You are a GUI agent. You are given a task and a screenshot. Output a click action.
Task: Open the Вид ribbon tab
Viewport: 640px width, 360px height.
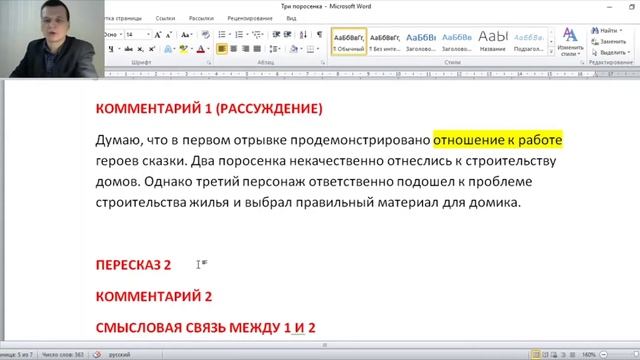[291, 18]
